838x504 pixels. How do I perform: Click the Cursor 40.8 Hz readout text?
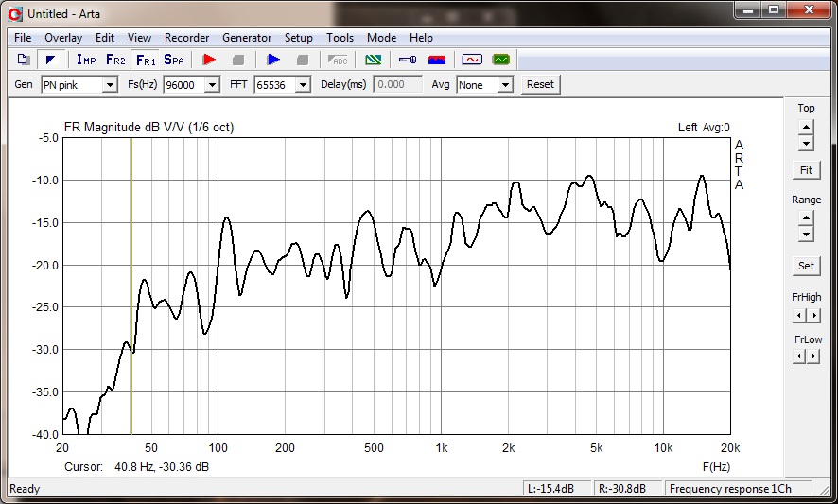tap(137, 467)
